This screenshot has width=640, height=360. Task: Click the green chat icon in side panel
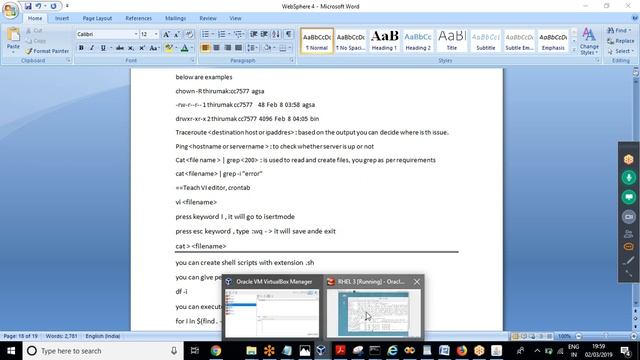click(629, 198)
